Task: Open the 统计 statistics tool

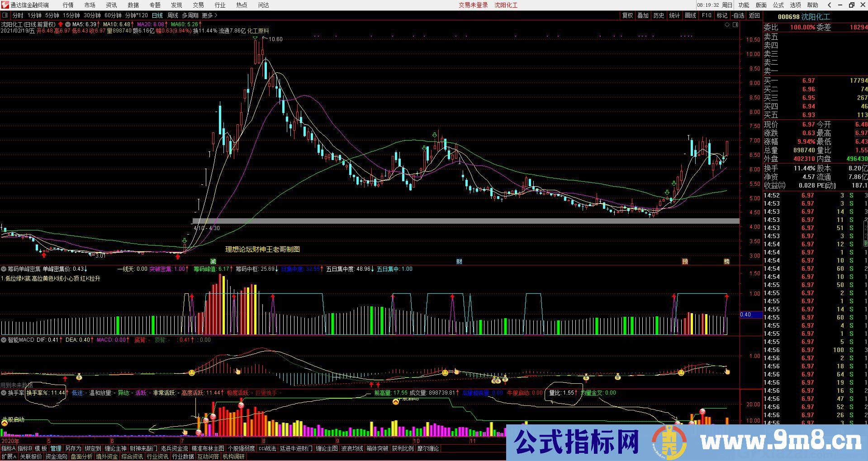Action: tap(674, 15)
